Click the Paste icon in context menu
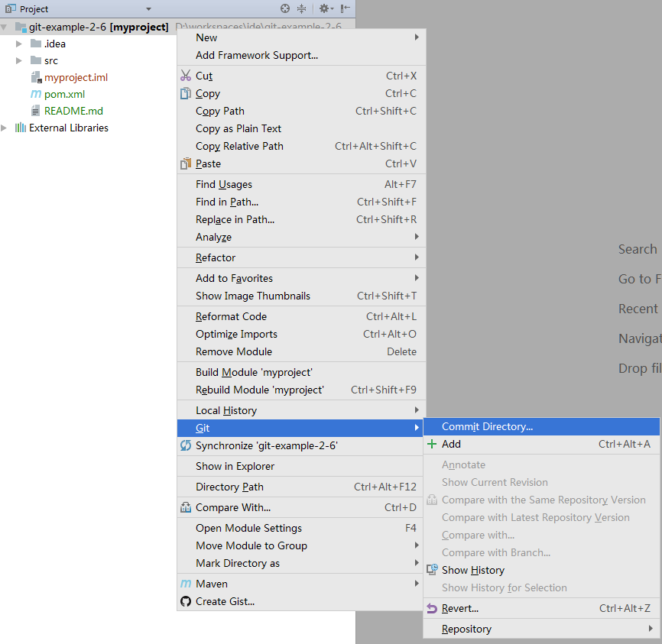The height and width of the screenshot is (644, 662). pyautogui.click(x=186, y=163)
